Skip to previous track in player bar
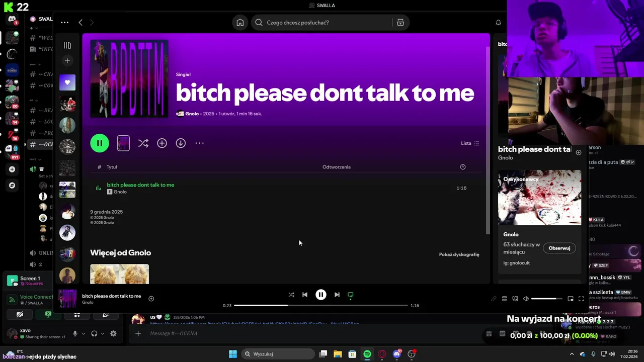This screenshot has width=644, height=362. coord(305,295)
